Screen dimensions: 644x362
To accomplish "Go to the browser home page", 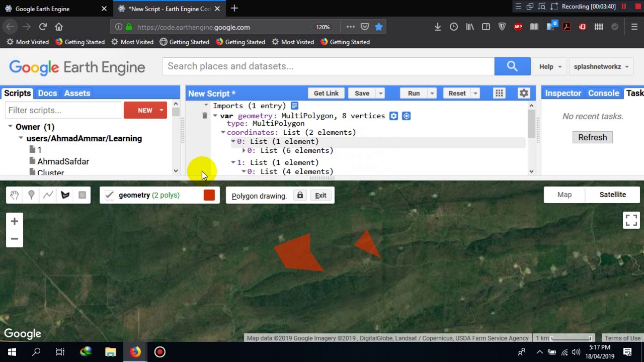I will tap(59, 27).
